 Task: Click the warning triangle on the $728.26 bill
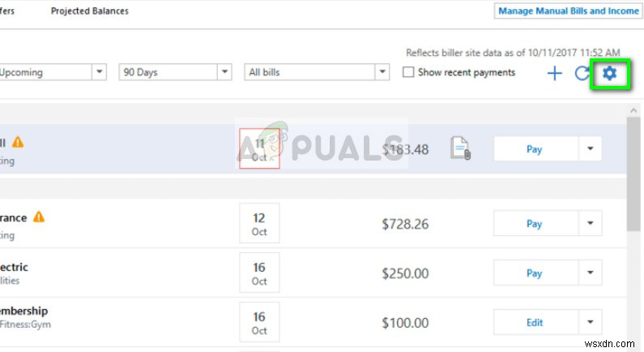point(39,217)
